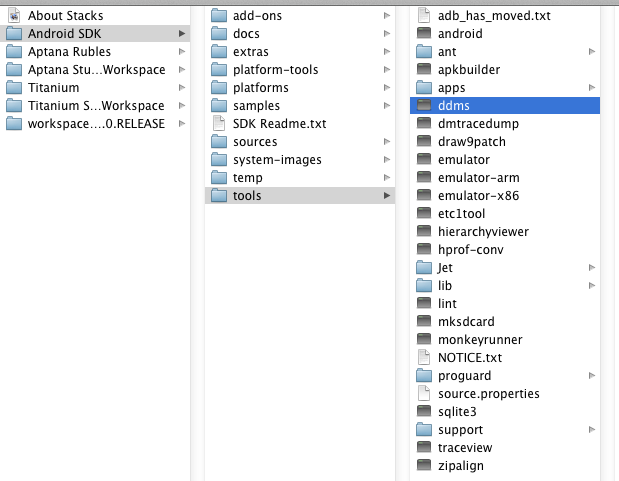Image resolution: width=619 pixels, height=481 pixels.
Task: Click the Titanium folder icon
Action: coord(14,88)
